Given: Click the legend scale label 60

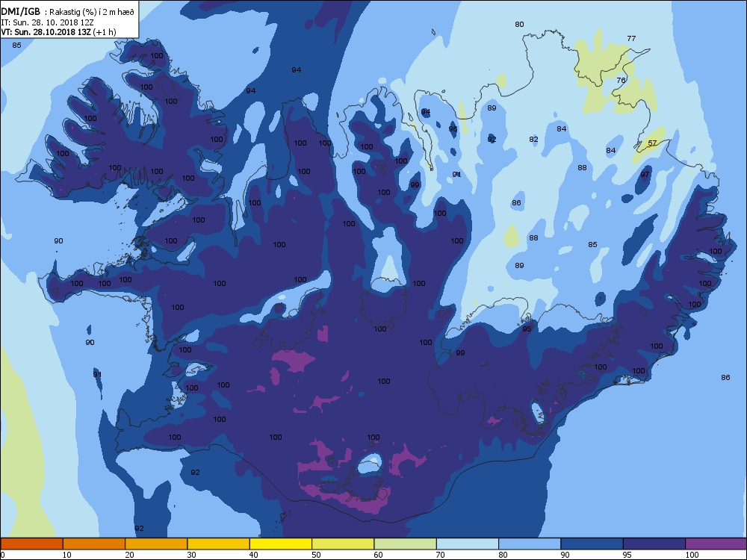Looking at the screenshot, I should click(x=378, y=555).
